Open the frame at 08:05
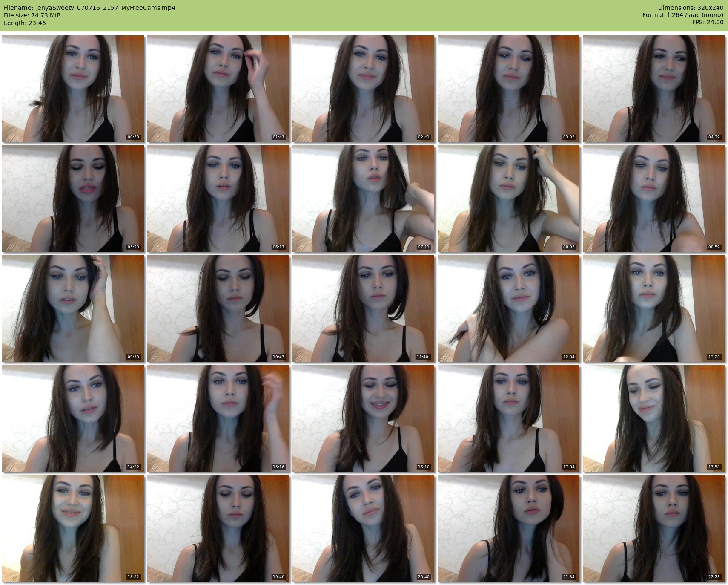Screen dimensions: 728x585 click(509, 199)
